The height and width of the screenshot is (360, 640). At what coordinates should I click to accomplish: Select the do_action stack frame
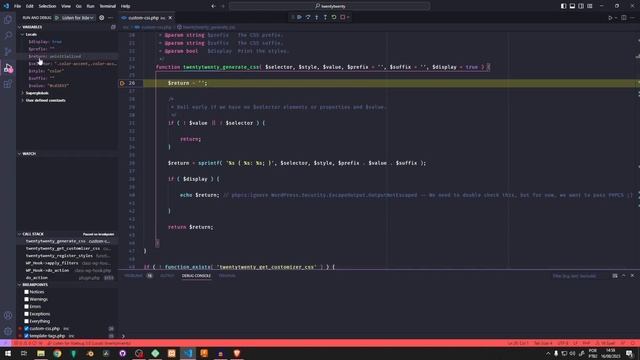pyautogui.click(x=67, y=278)
